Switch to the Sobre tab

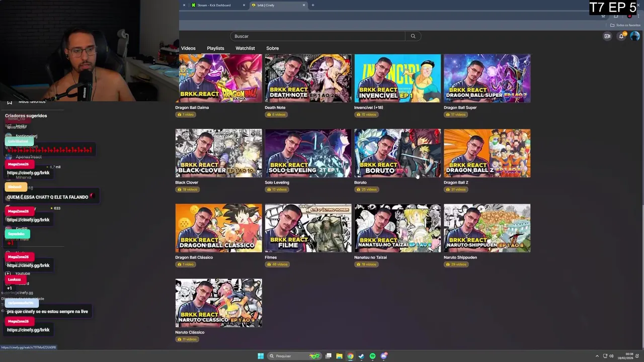pos(272,48)
